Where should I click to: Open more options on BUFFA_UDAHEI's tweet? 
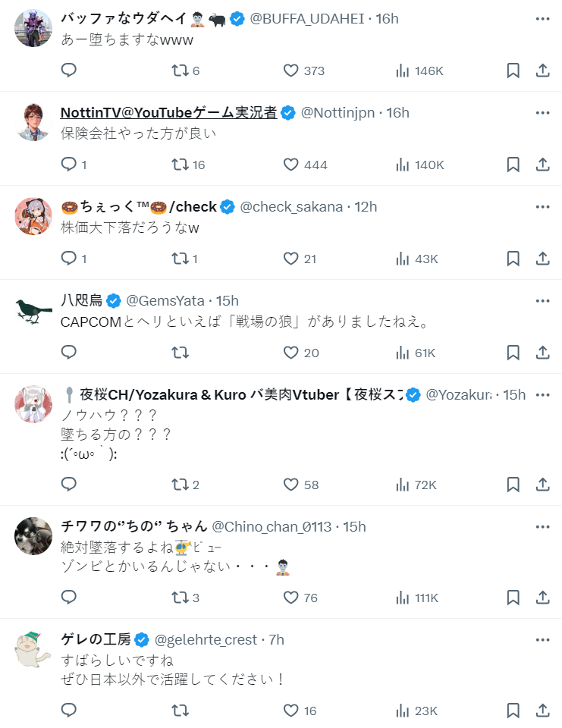(x=542, y=19)
